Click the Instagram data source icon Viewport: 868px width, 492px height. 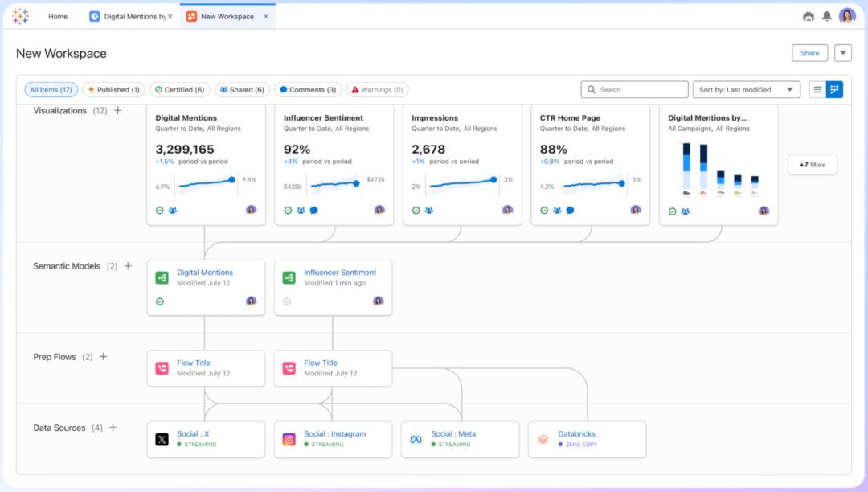(x=289, y=439)
